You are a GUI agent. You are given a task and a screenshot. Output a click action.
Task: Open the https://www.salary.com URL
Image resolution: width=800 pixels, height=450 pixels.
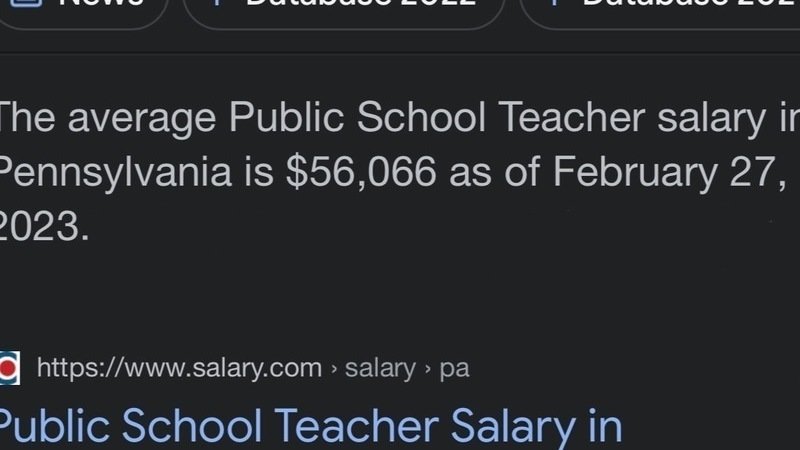pyautogui.click(x=179, y=368)
